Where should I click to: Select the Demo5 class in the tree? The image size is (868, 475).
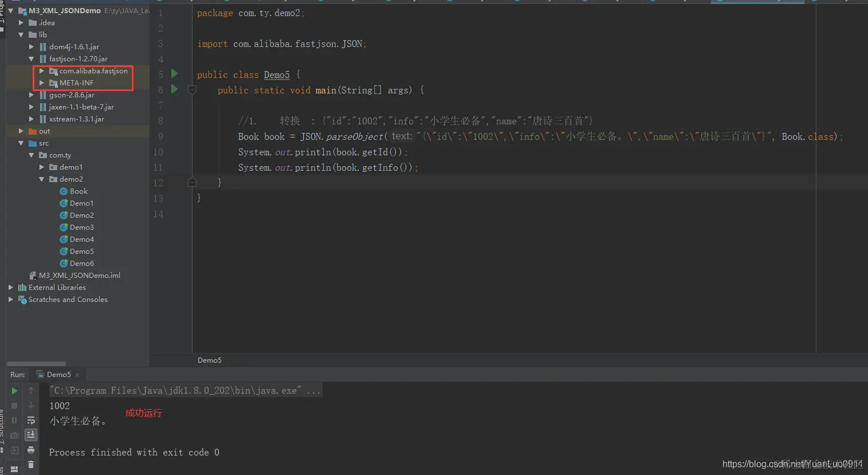pos(77,252)
